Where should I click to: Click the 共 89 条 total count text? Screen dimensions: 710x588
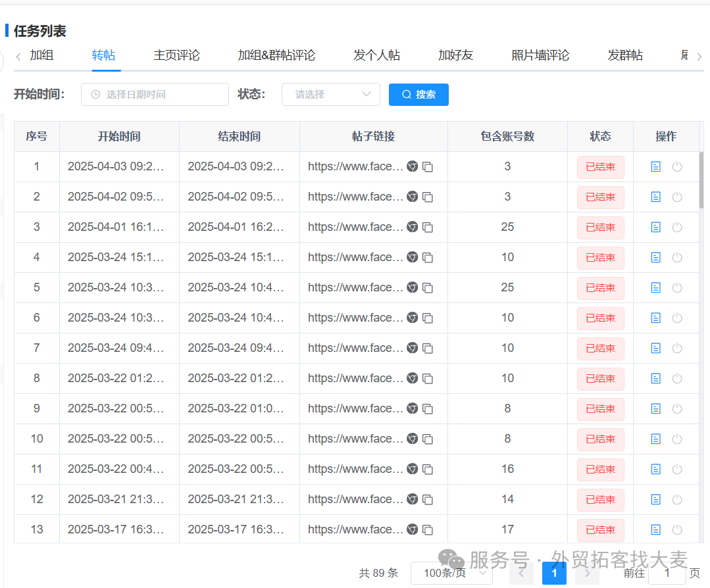pos(378,573)
